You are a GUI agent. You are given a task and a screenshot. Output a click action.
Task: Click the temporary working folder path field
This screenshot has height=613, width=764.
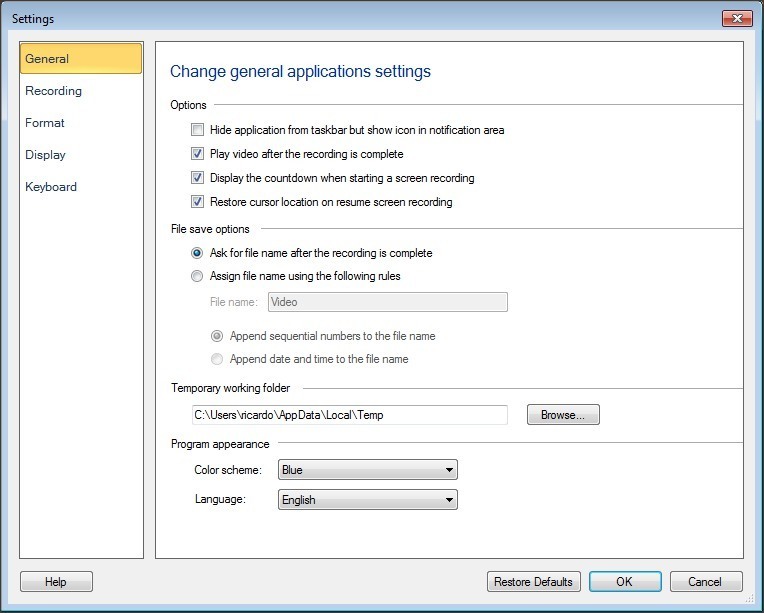pos(349,415)
